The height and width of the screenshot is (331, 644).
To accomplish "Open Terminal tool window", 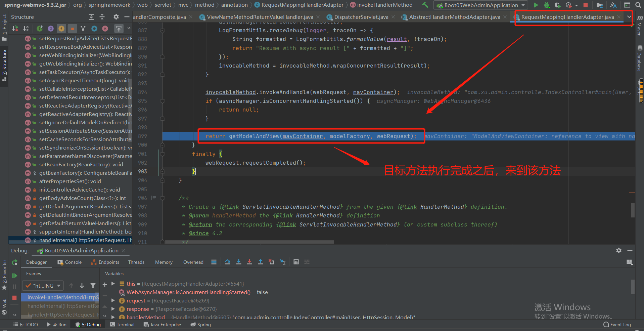I will [x=122, y=325].
